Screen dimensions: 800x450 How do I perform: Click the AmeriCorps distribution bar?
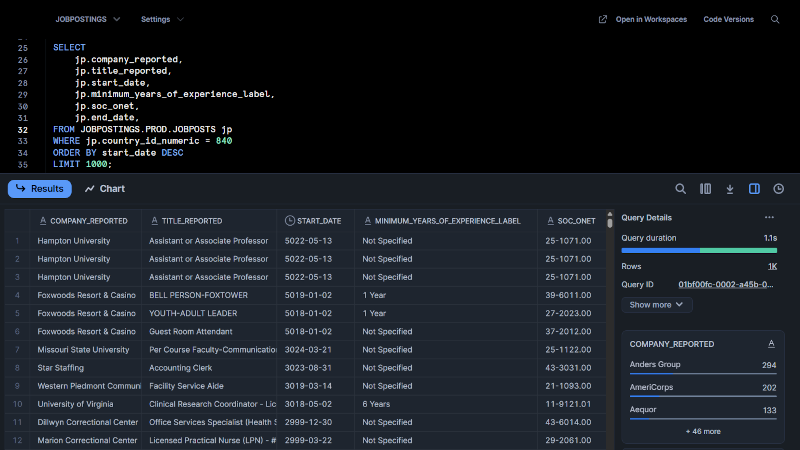[x=703, y=396]
